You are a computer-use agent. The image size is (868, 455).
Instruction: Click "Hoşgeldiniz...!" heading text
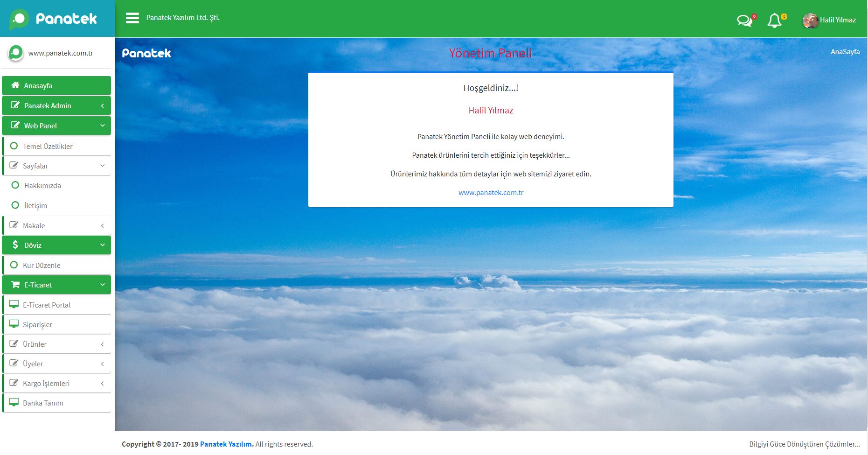click(x=491, y=88)
